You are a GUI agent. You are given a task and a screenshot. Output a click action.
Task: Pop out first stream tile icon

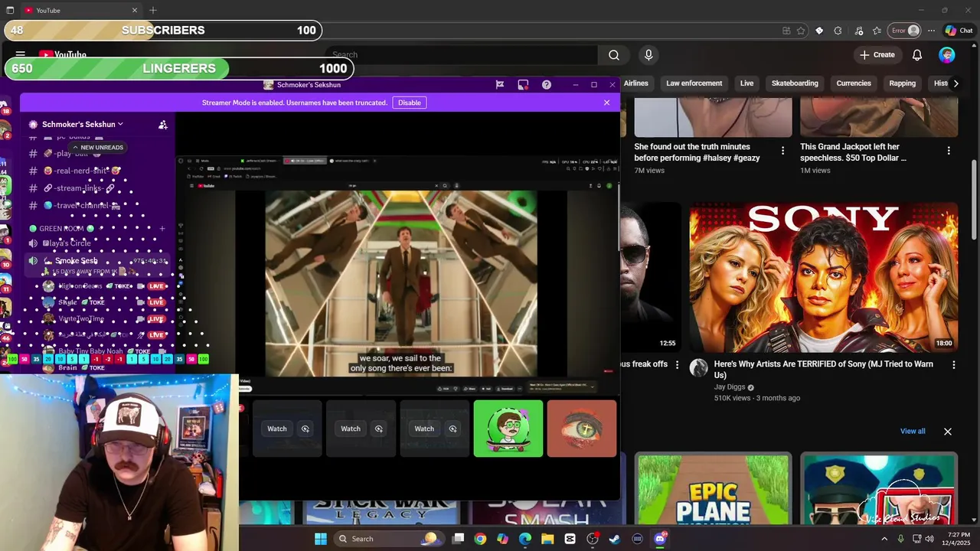coord(305,429)
